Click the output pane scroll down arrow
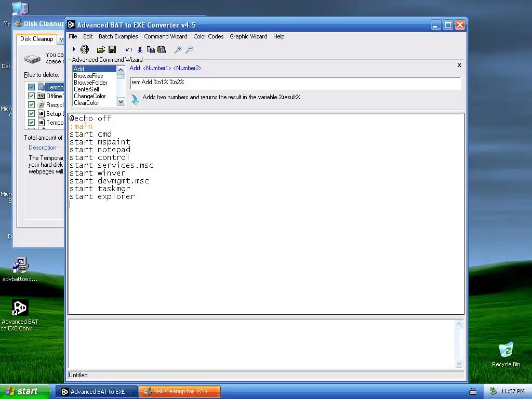This screenshot has height=399, width=532. tap(459, 364)
